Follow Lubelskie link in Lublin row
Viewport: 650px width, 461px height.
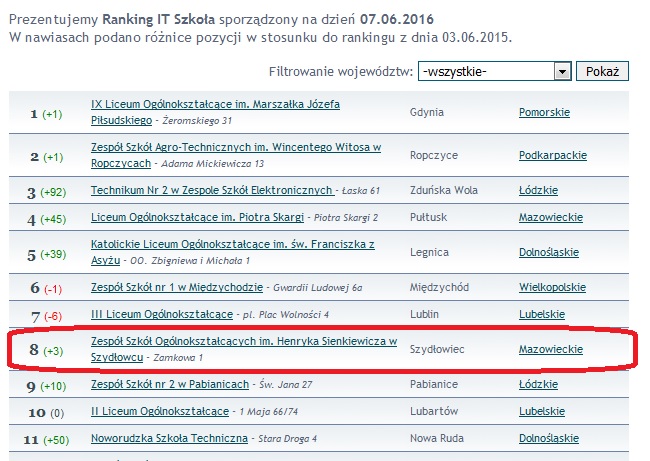542,314
